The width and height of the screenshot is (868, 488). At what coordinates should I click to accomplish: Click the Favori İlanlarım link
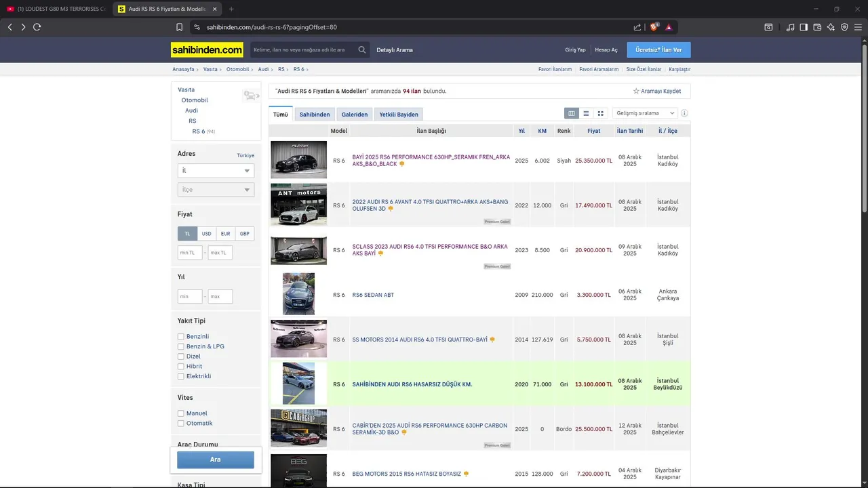point(555,69)
